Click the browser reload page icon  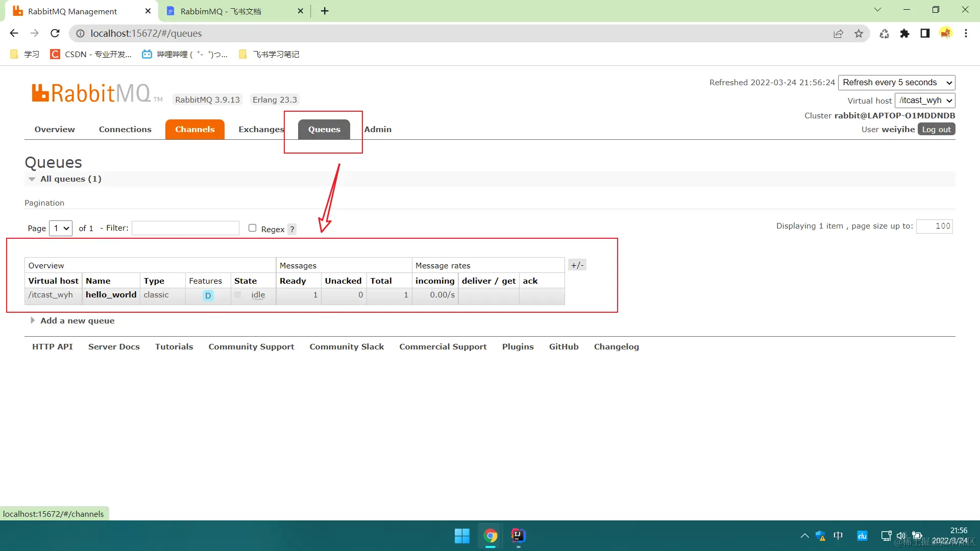(55, 33)
